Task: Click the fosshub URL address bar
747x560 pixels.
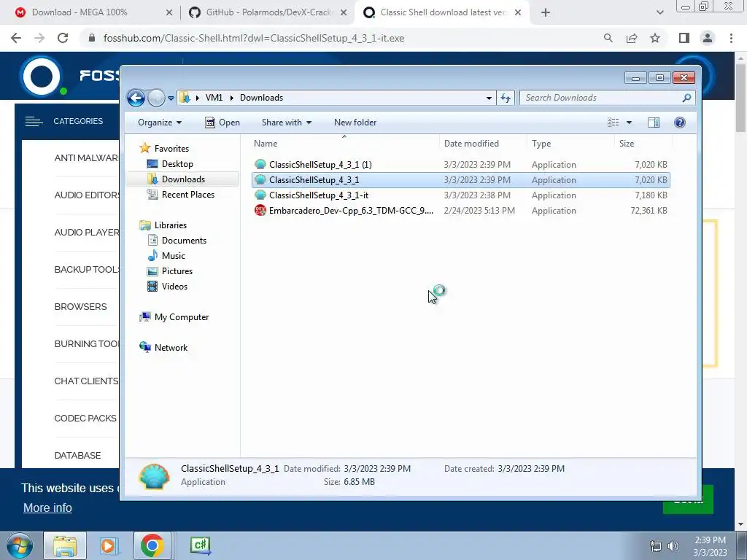Action: [x=253, y=38]
